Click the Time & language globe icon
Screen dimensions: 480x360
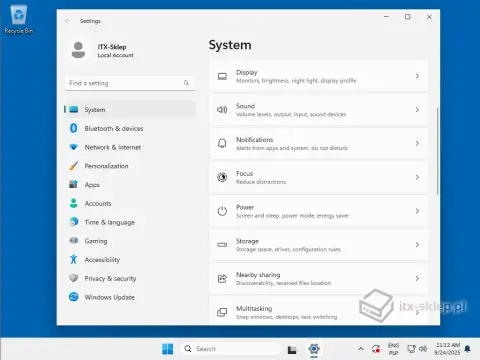click(74, 222)
